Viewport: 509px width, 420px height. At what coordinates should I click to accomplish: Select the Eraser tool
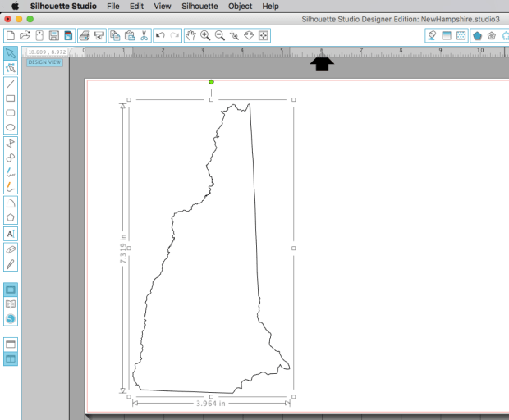point(11,249)
